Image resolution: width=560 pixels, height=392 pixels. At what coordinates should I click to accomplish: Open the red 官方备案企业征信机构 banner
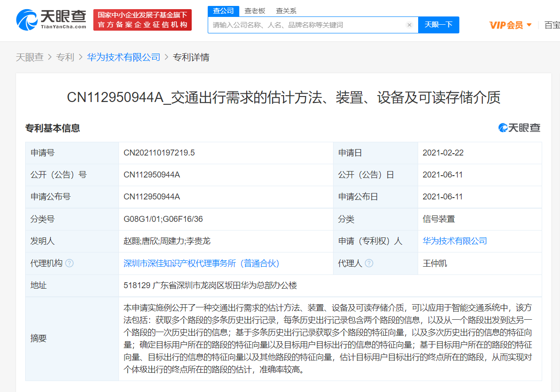(x=142, y=20)
